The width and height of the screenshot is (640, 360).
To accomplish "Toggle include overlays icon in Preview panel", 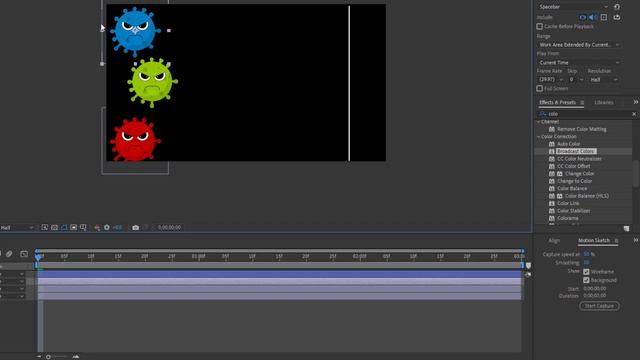I will 604,17.
